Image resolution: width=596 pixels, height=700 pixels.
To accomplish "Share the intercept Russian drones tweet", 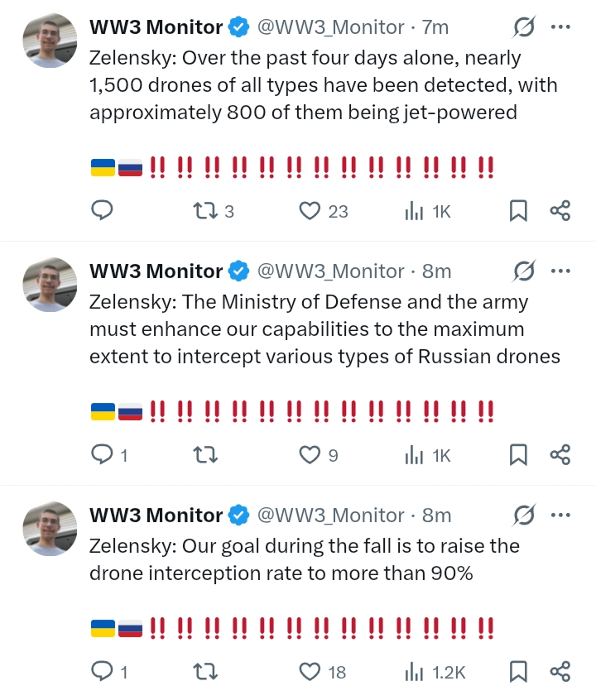I will click(560, 454).
